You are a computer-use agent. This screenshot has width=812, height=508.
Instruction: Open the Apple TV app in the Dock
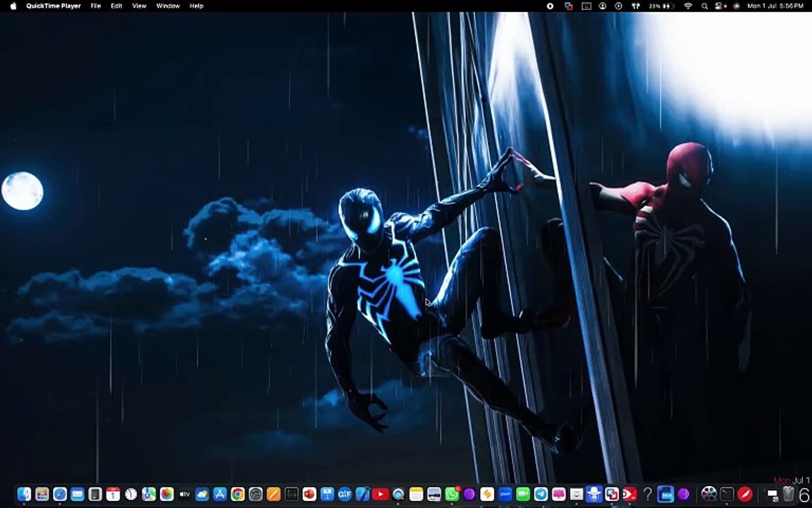tap(185, 494)
